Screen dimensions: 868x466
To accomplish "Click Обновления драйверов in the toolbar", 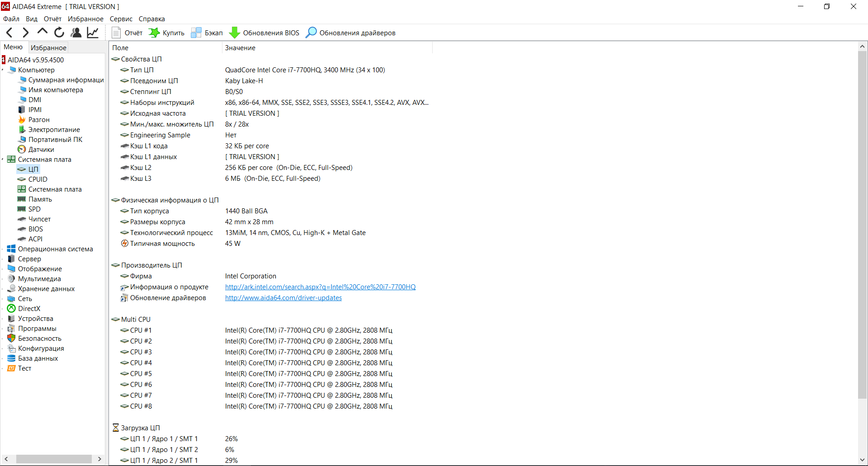I will click(x=351, y=33).
